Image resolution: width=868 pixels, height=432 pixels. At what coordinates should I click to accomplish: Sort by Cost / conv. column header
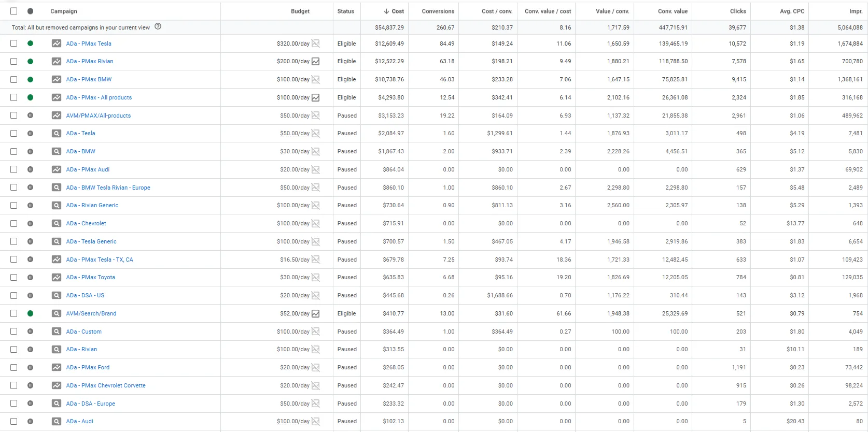pyautogui.click(x=497, y=11)
